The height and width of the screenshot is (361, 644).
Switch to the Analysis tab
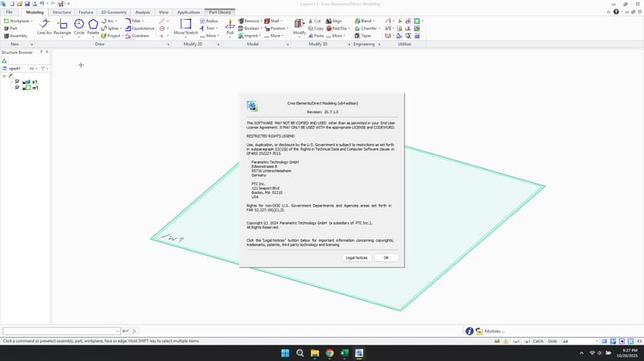pyautogui.click(x=143, y=12)
